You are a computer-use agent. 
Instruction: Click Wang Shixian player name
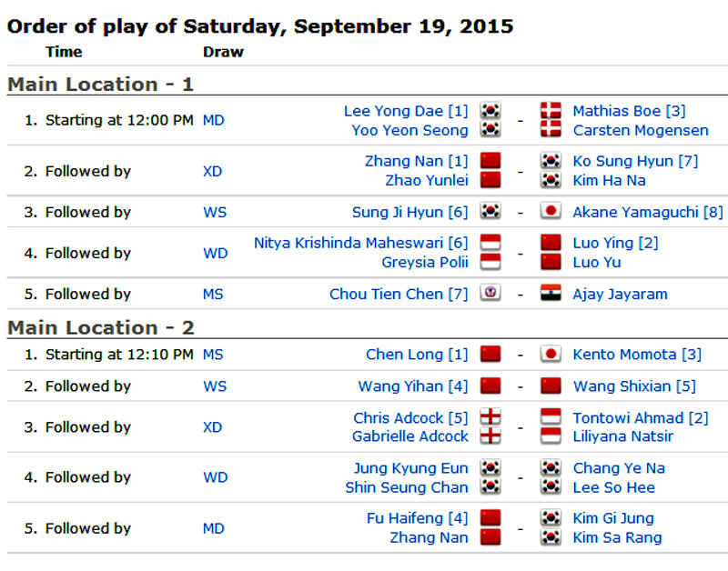point(634,386)
